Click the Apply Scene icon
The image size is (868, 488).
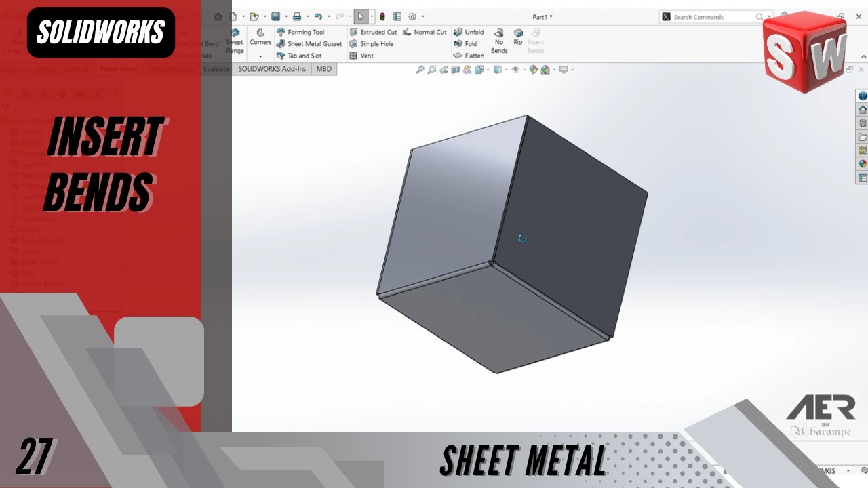pyautogui.click(x=545, y=69)
